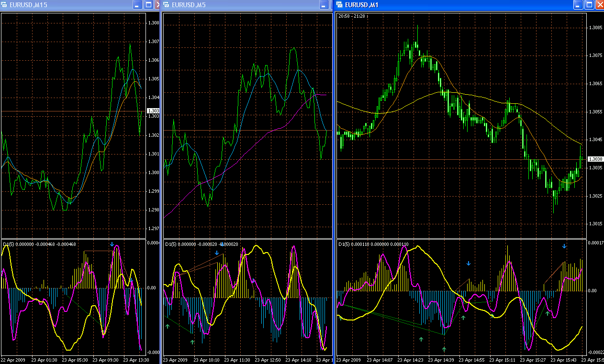
Task: Click the 1.300 price level on the M15 scale
Action: coord(154,173)
